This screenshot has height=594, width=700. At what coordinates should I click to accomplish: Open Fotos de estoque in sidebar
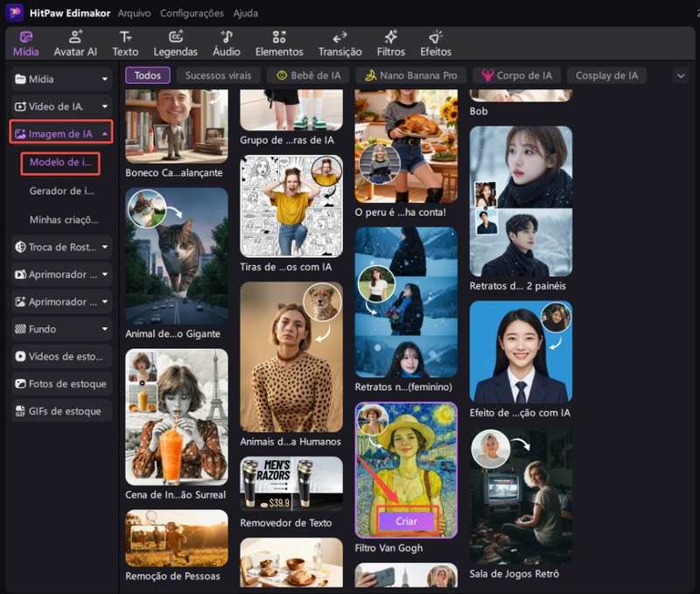coord(61,384)
